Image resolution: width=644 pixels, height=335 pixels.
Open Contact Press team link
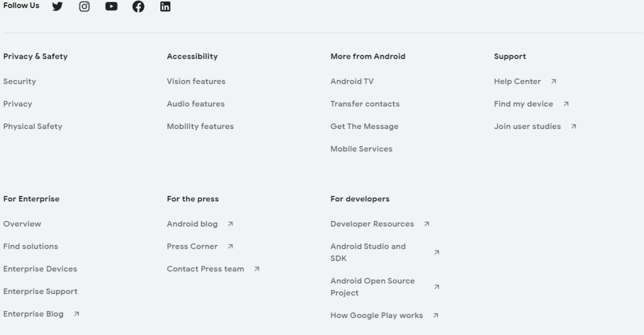[x=205, y=269]
